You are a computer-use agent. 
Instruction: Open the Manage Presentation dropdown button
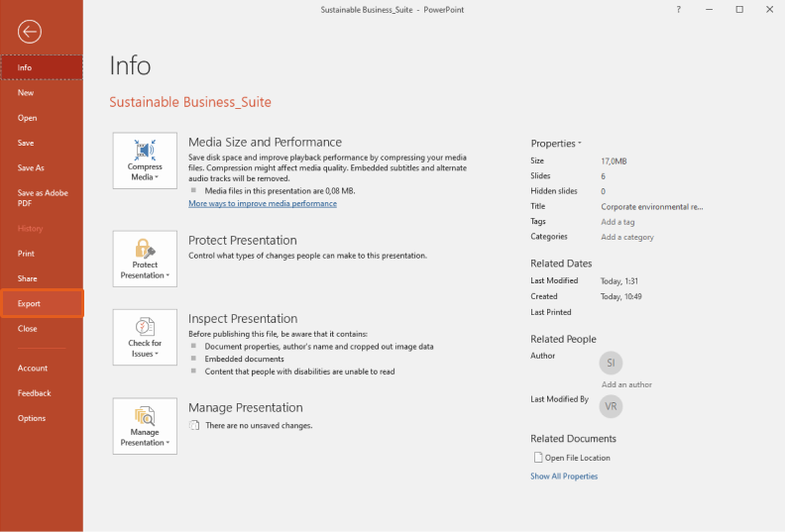coord(145,426)
